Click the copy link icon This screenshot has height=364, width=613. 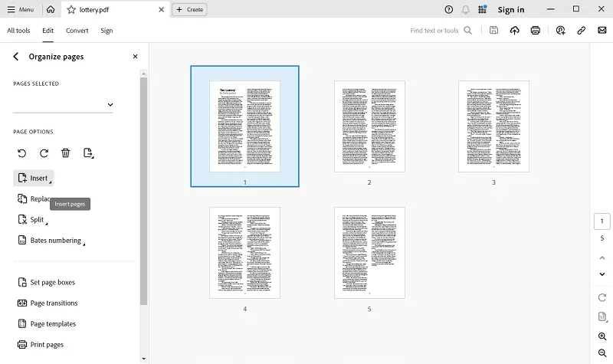pos(582,31)
